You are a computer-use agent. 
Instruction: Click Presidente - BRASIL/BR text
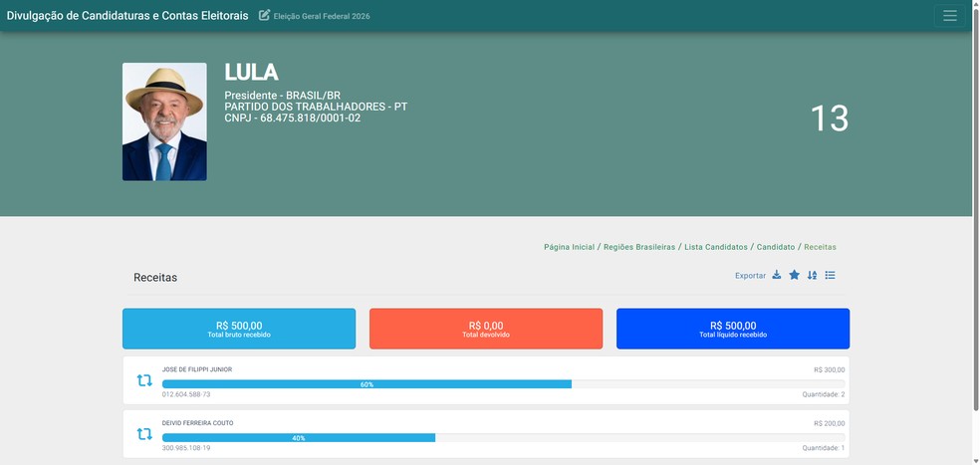(x=283, y=96)
